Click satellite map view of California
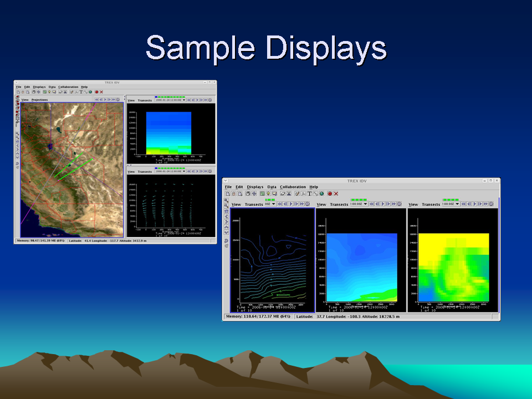The height and width of the screenshot is (399, 532). pyautogui.click(x=71, y=170)
